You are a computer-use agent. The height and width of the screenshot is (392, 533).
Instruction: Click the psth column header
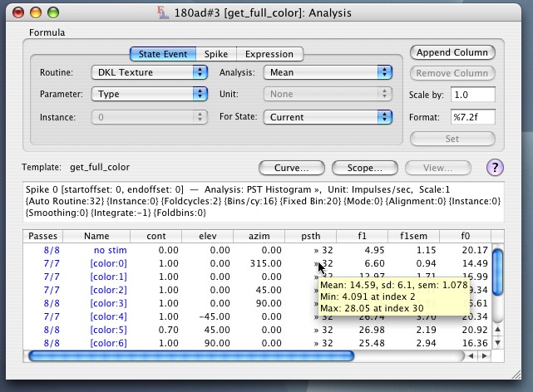pyautogui.click(x=312, y=237)
